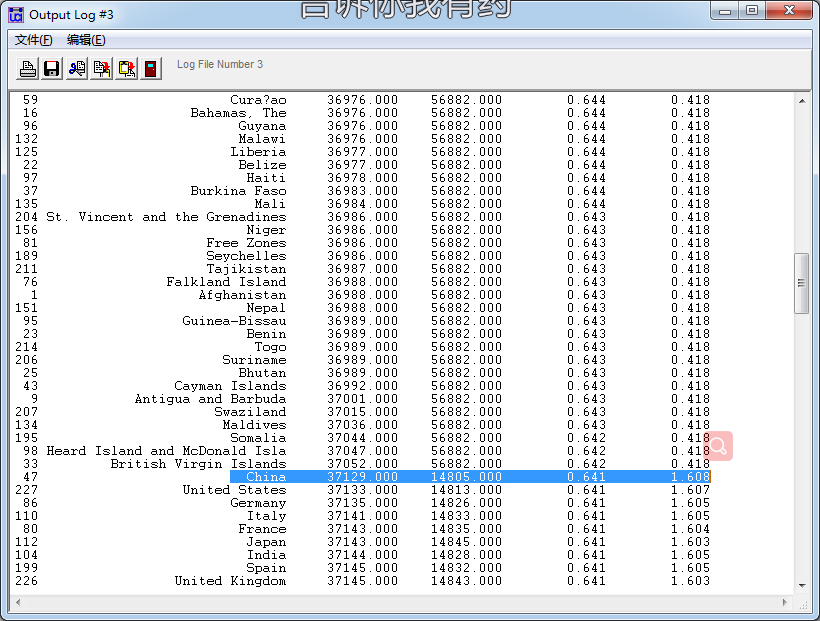
Task: Click the Copy toolbar icon
Action: pos(102,69)
